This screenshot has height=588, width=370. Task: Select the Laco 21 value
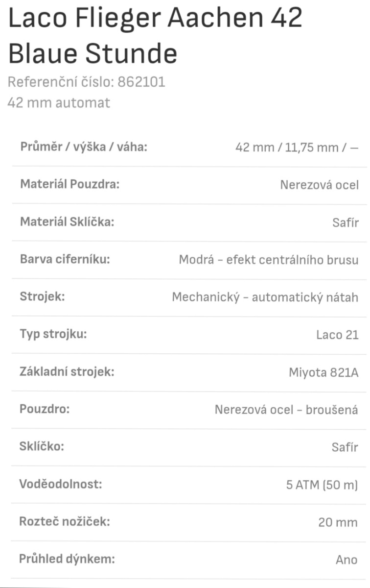[x=337, y=335]
